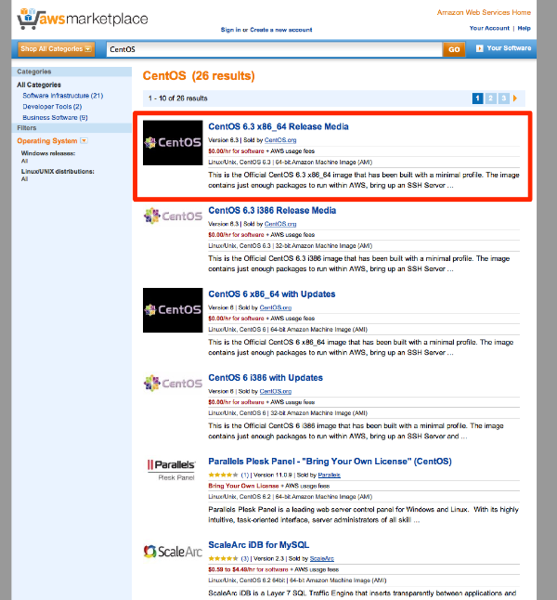This screenshot has width=557, height=600.
Task: Click ScaleArc iDB star rating
Action: 223,559
